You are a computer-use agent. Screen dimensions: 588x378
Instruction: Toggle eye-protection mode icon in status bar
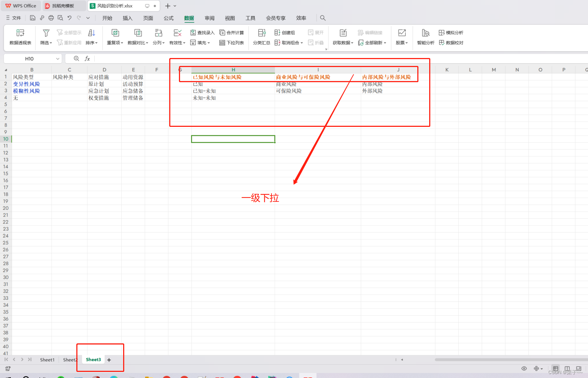point(524,368)
